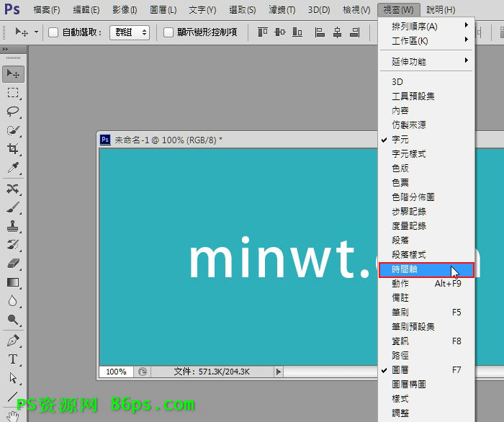Select the History Brush tool
Viewport: 504px width, 422px height.
point(13,245)
